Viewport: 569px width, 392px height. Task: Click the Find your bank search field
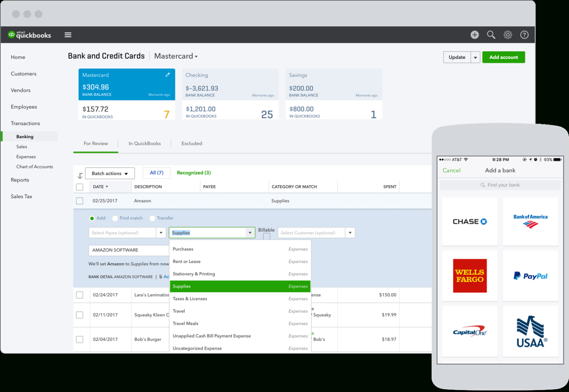500,185
